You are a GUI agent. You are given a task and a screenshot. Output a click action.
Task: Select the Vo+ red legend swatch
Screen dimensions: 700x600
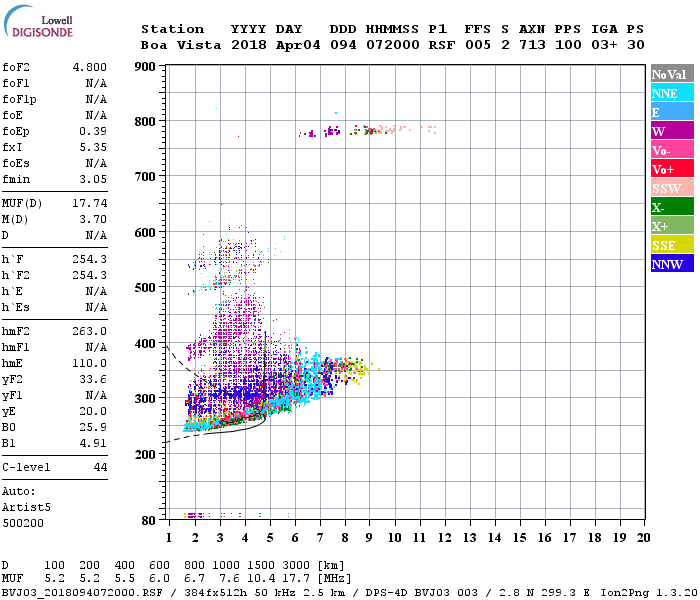pos(672,169)
